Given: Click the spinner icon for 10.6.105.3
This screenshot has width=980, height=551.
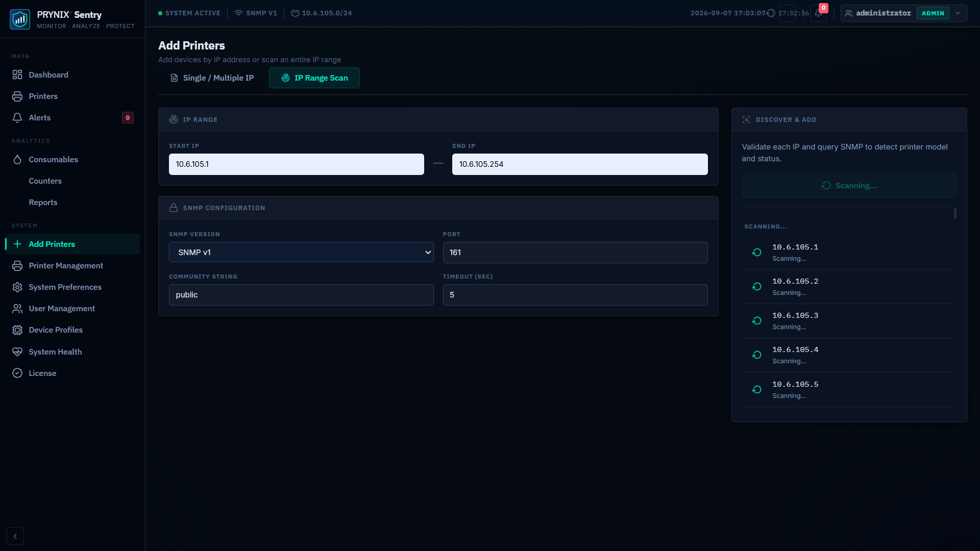Looking at the screenshot, I should point(757,321).
